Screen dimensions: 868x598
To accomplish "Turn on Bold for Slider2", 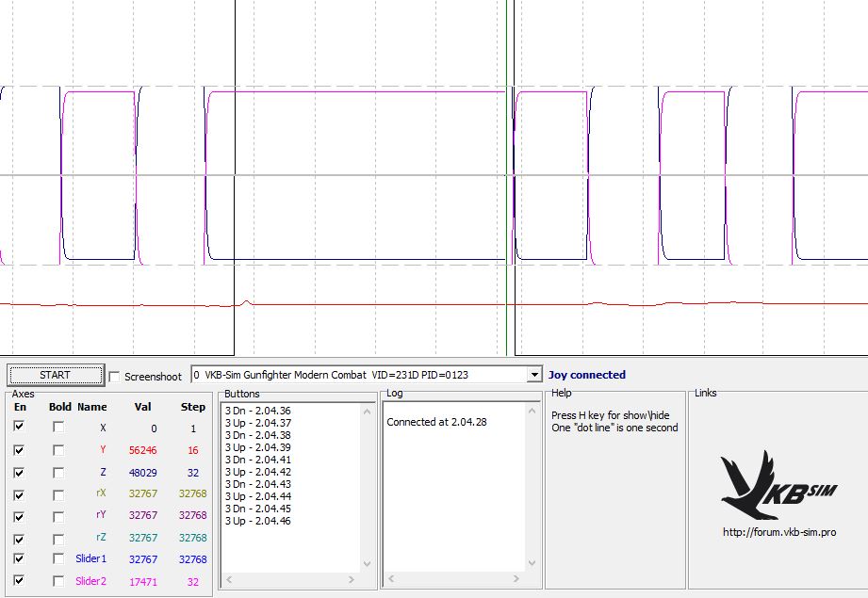I will click(58, 581).
